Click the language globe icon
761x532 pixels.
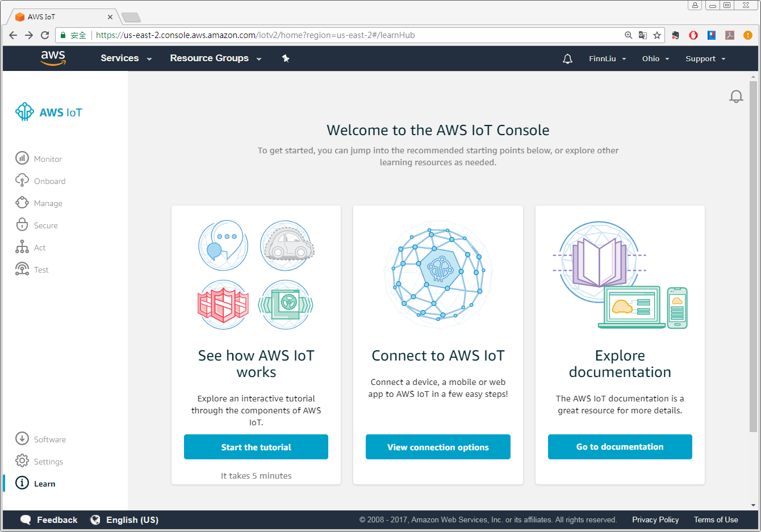point(95,520)
